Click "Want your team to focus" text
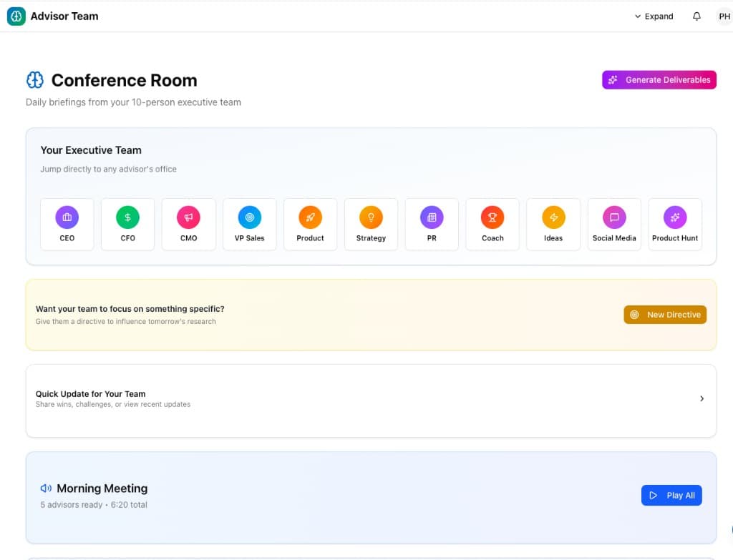Screen dimensions: 733x560 [x=130, y=309]
